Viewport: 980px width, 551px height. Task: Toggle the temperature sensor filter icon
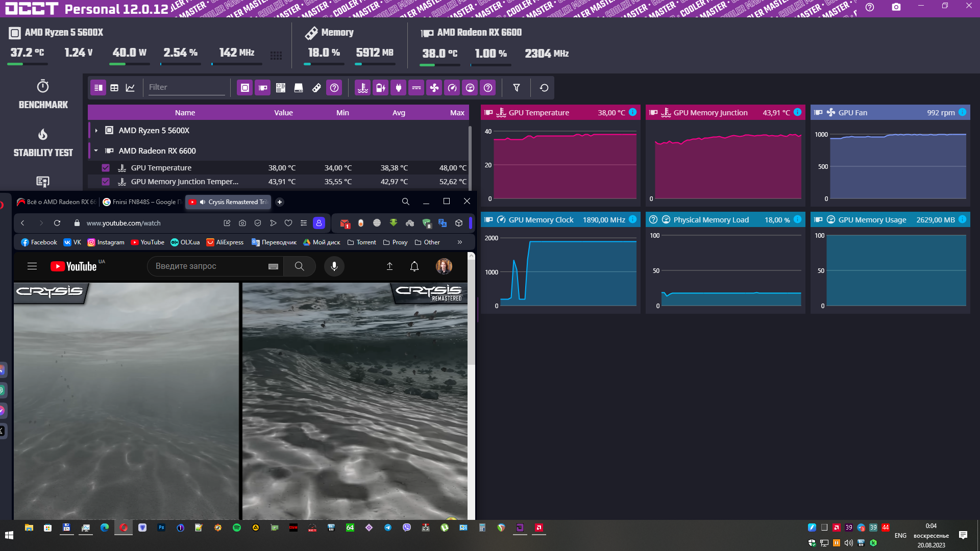click(362, 88)
